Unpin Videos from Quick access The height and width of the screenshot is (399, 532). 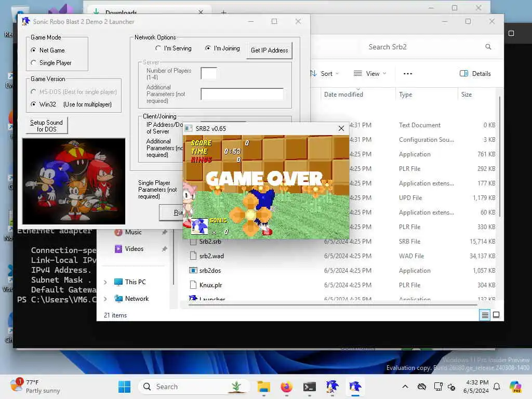pos(165,249)
